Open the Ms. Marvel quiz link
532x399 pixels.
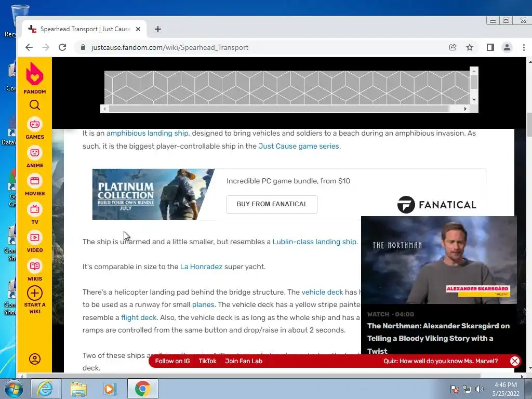click(441, 361)
